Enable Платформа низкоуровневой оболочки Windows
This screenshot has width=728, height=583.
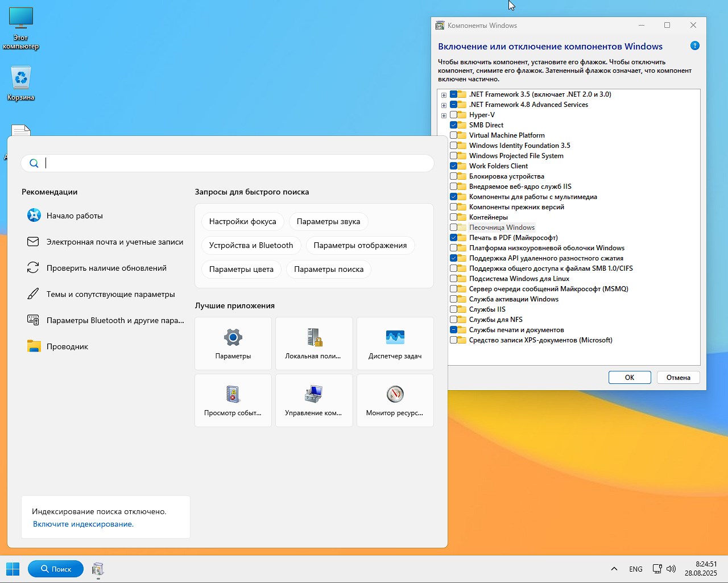453,248
